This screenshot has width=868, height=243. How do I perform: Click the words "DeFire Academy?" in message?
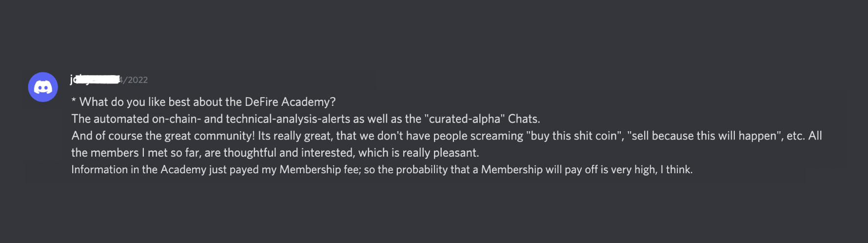[x=290, y=102]
